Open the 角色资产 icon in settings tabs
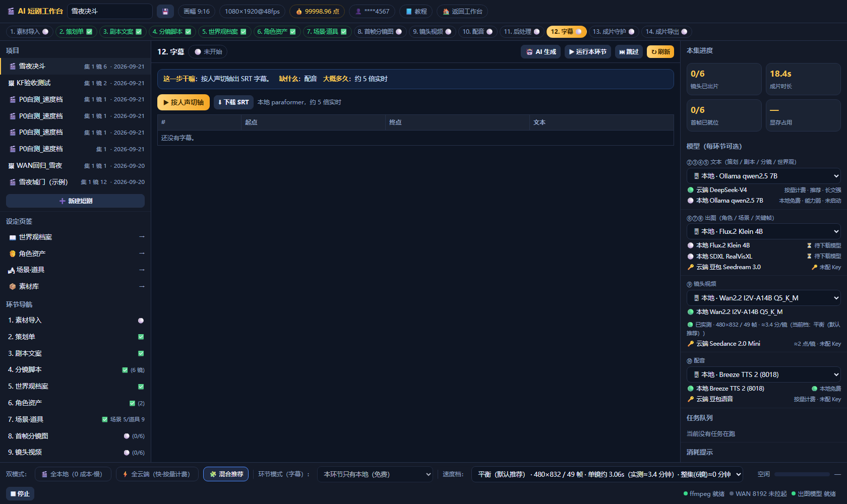The width and height of the screenshot is (847, 504). [x=13, y=254]
